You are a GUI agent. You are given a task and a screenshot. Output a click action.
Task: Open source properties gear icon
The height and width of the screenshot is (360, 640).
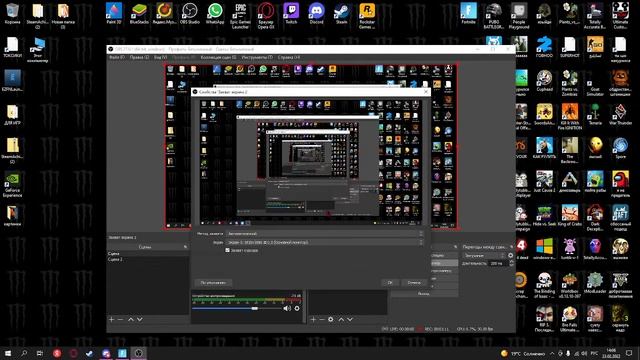pos(331,320)
